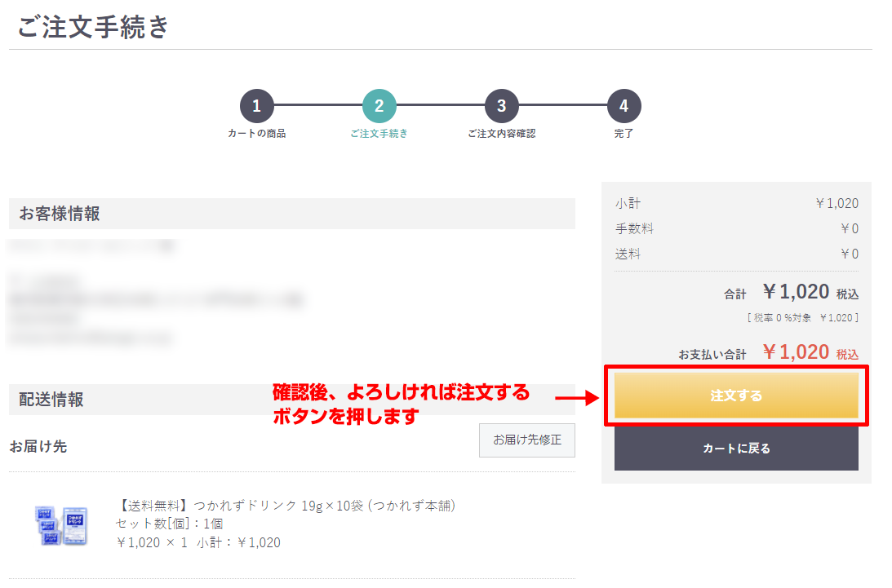Select step 4 circle for 完了
This screenshot has height=588, width=892.
pyautogui.click(x=624, y=106)
